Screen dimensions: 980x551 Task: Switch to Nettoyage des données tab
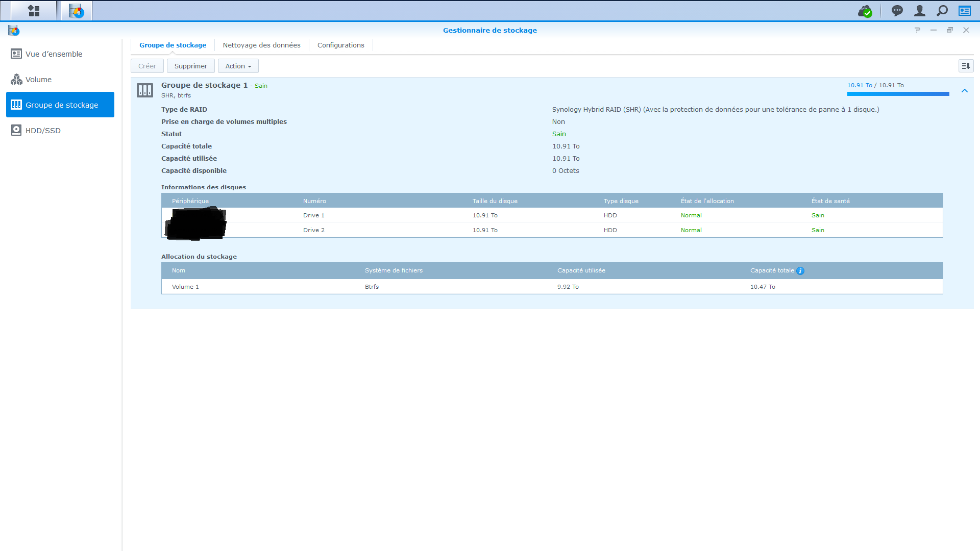click(x=261, y=45)
